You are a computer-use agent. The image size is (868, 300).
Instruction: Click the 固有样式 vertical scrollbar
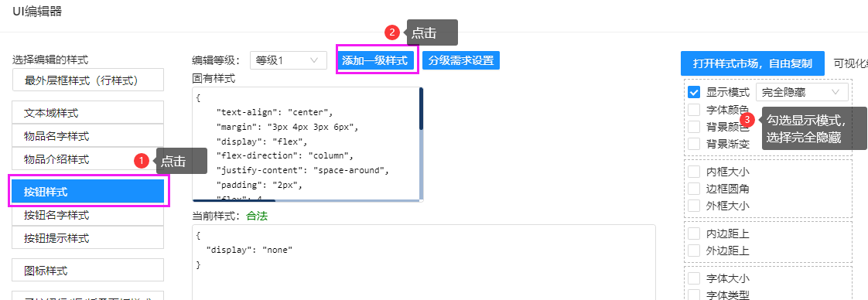(422, 108)
